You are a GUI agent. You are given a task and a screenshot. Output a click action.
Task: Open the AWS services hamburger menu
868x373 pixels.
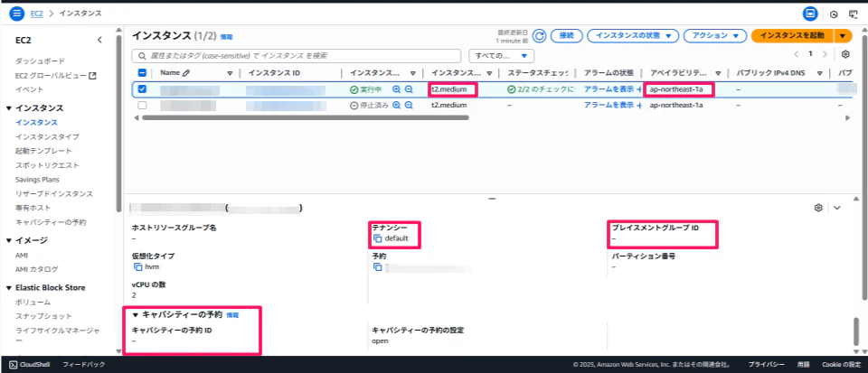click(x=17, y=13)
